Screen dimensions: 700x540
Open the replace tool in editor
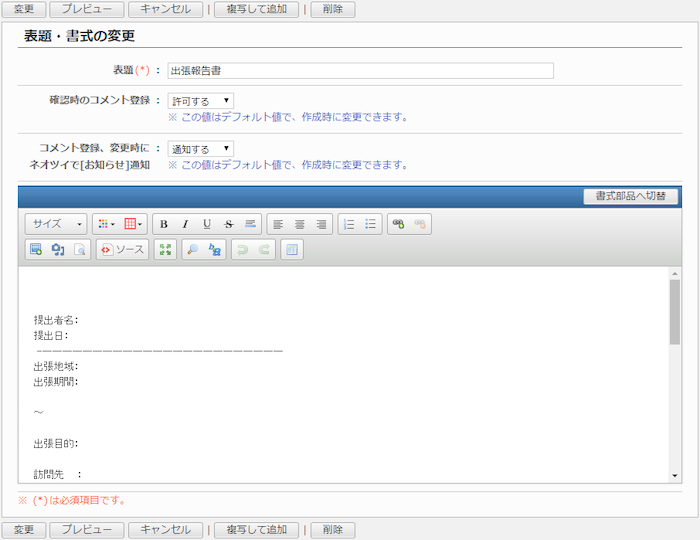(215, 249)
